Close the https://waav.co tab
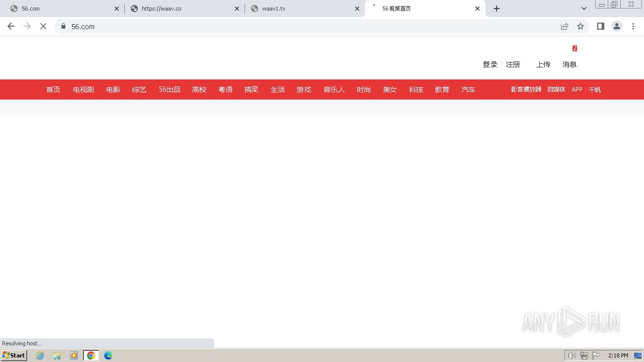 tap(237, 9)
